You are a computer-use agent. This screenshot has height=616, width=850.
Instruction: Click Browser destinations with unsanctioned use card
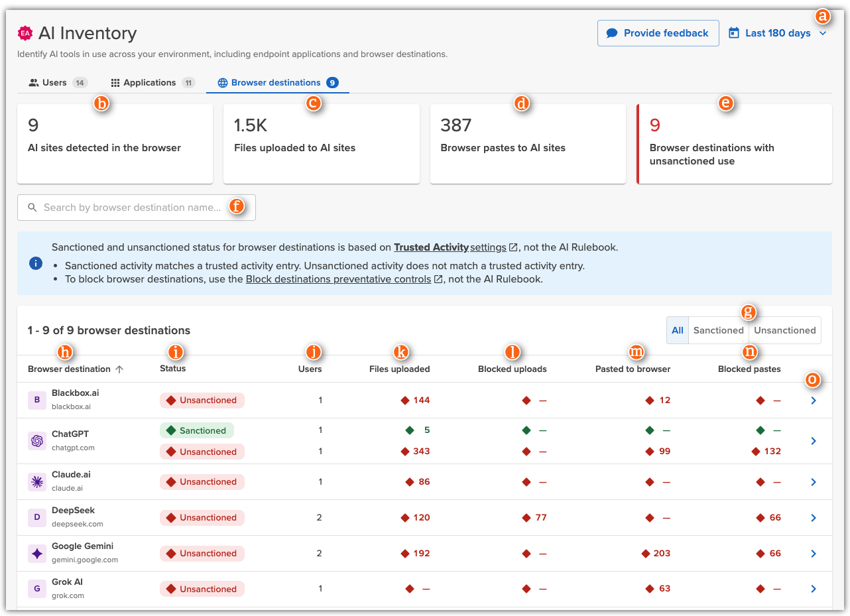(735, 144)
